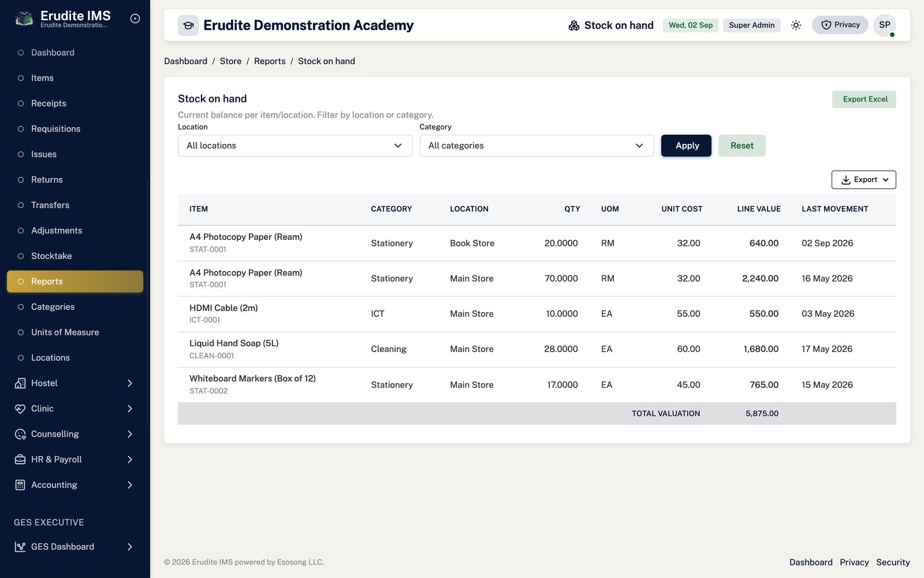Screen dimensions: 924x578
Task: Click the Privacy footer link
Action: [x=854, y=562]
